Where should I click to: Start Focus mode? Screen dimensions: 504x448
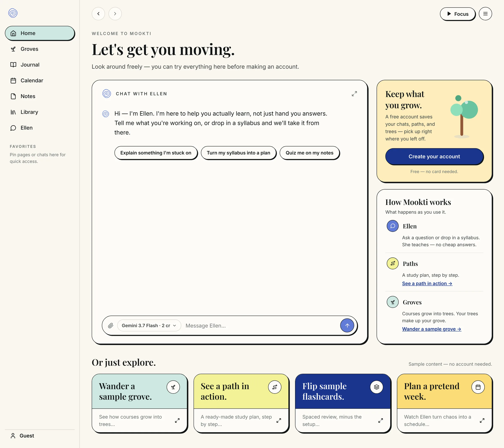[458, 14]
